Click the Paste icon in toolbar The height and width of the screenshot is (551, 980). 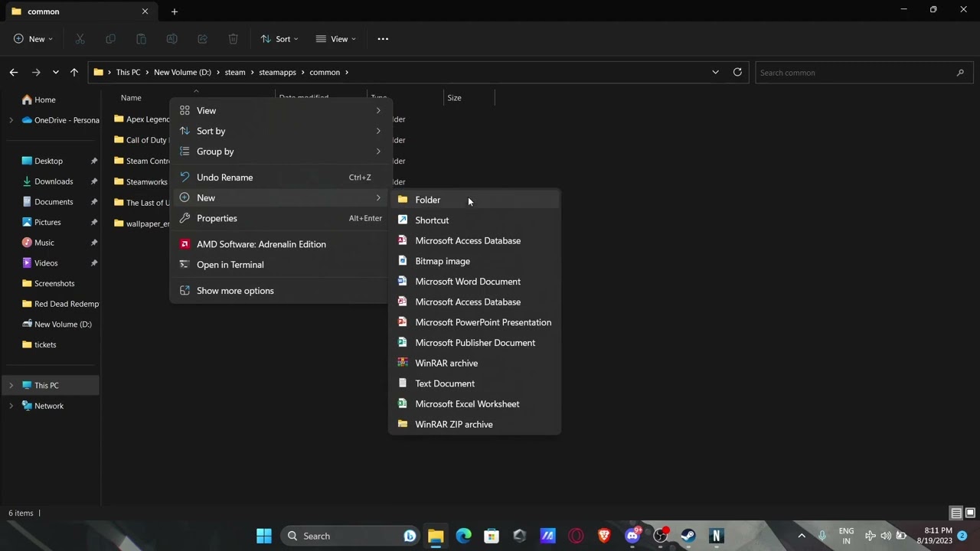pyautogui.click(x=141, y=39)
